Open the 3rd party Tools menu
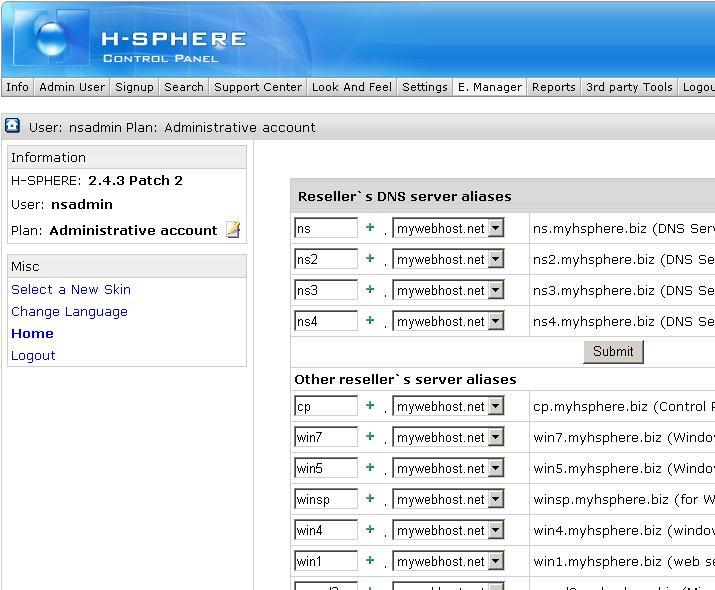Screen dimensions: 715x590 pyautogui.click(x=629, y=87)
